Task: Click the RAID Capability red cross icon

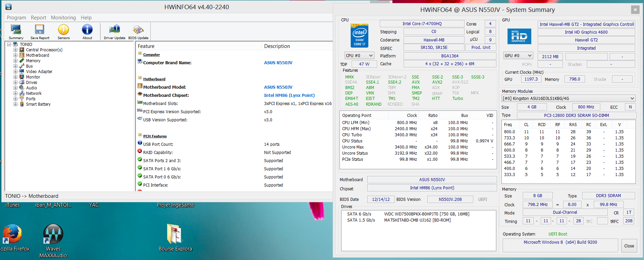Action: point(140,151)
